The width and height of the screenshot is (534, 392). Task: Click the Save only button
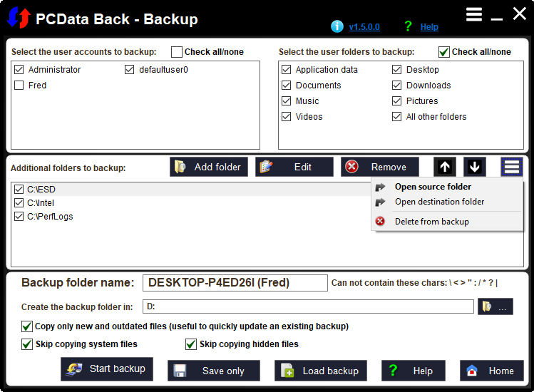[x=214, y=371]
